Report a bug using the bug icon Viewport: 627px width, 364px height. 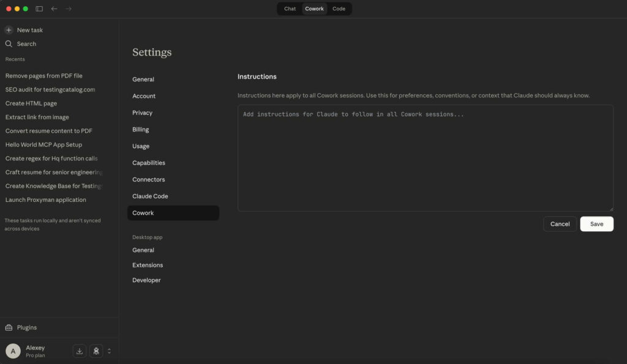click(x=95, y=351)
